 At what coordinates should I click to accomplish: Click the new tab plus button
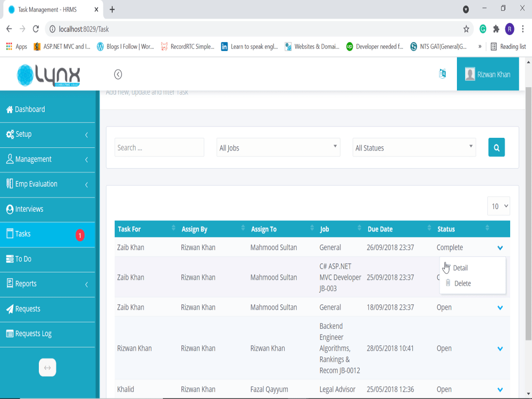pyautogui.click(x=112, y=10)
